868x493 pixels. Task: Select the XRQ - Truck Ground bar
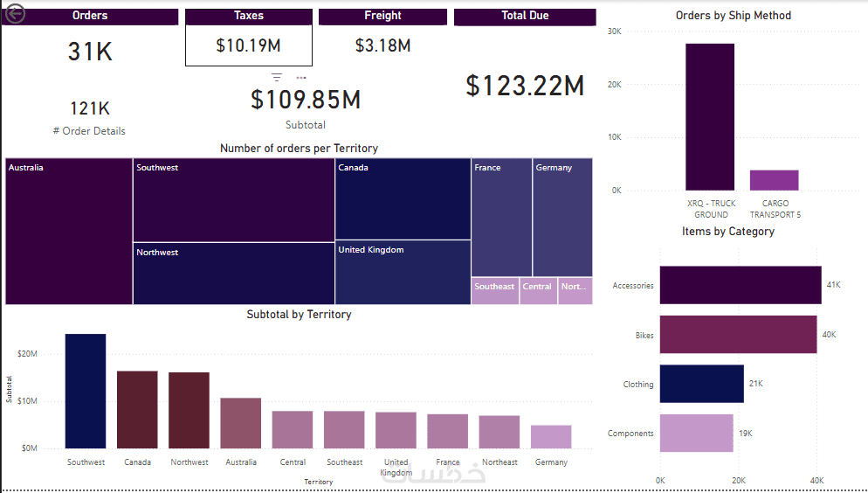[710, 117]
